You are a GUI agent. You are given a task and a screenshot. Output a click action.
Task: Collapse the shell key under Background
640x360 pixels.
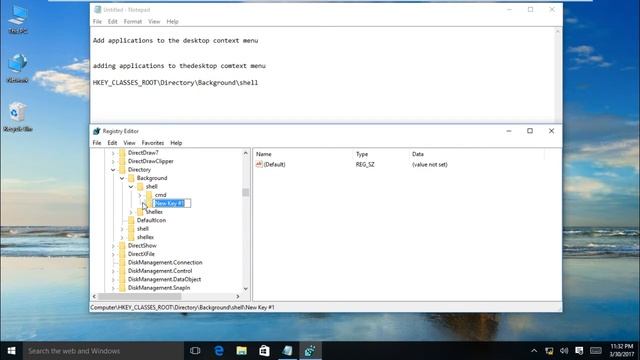tap(131, 187)
